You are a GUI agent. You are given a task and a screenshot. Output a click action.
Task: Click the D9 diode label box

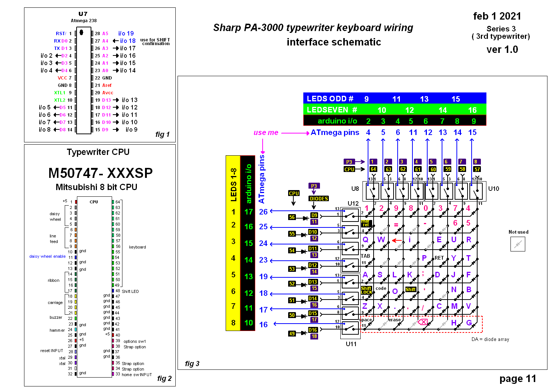coord(314,215)
